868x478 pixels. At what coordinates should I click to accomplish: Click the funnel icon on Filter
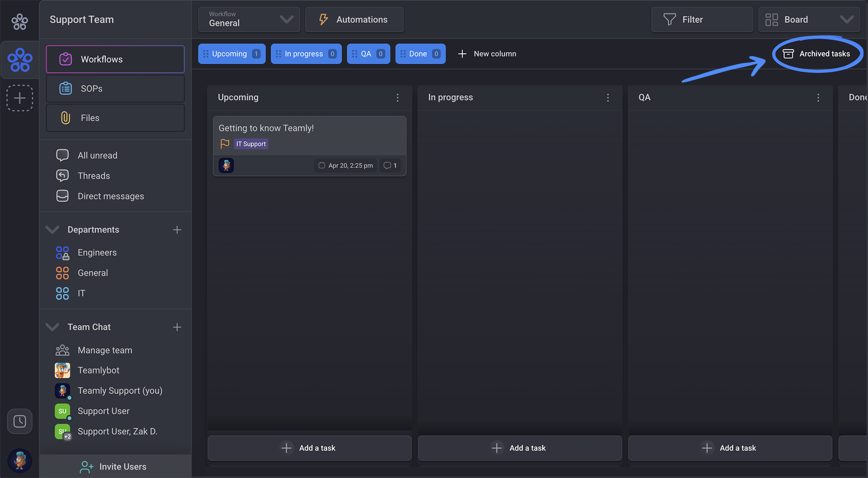coord(670,20)
